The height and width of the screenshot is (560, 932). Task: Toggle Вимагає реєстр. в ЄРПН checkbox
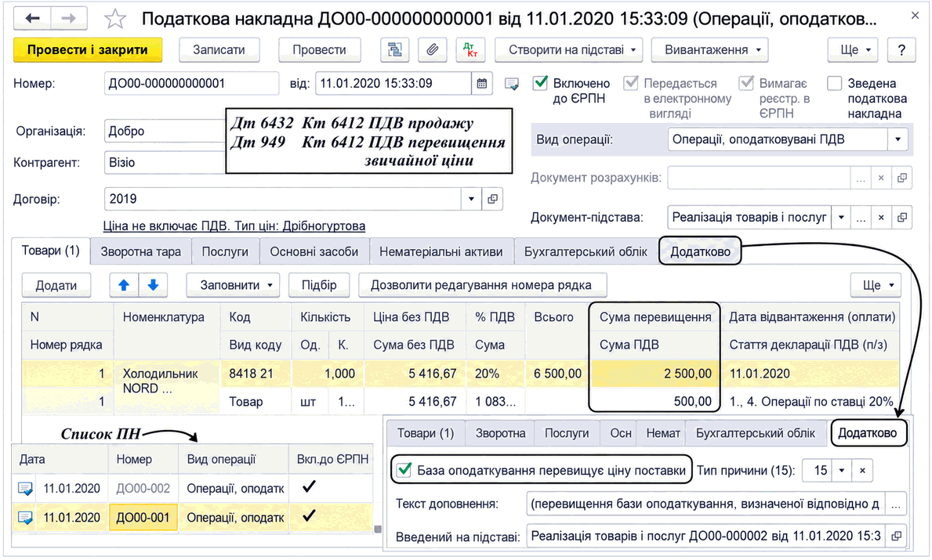746,82
